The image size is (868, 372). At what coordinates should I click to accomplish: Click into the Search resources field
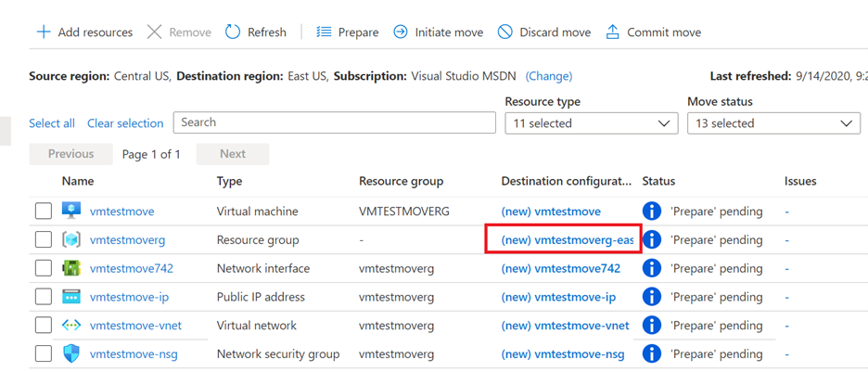pyautogui.click(x=335, y=122)
